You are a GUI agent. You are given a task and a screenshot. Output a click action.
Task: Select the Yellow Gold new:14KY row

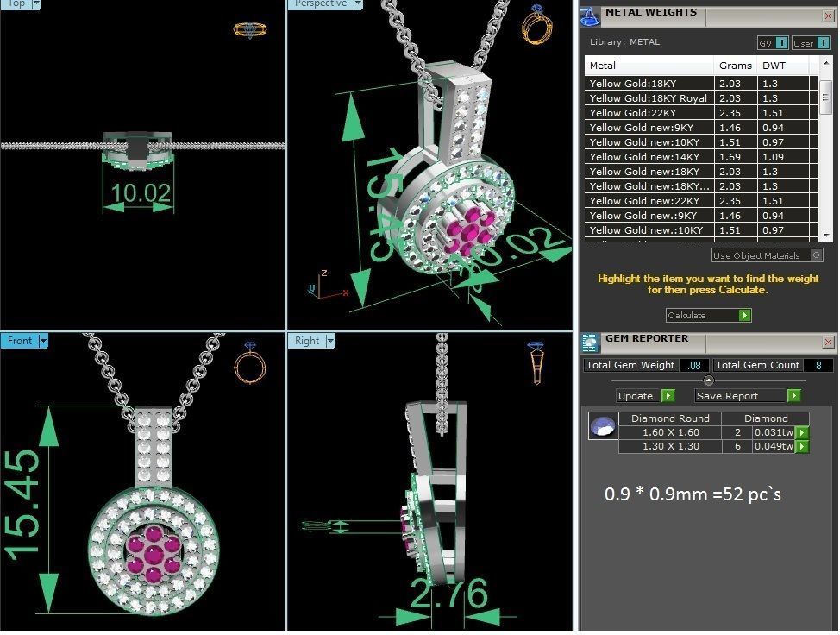coord(701,157)
